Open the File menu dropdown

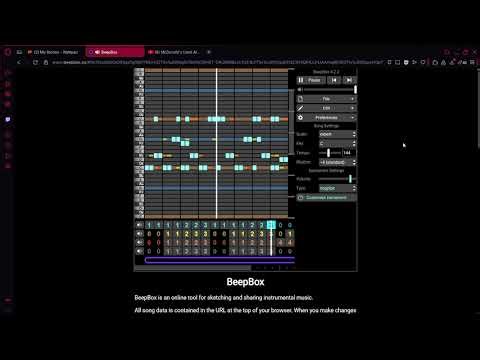click(x=326, y=99)
